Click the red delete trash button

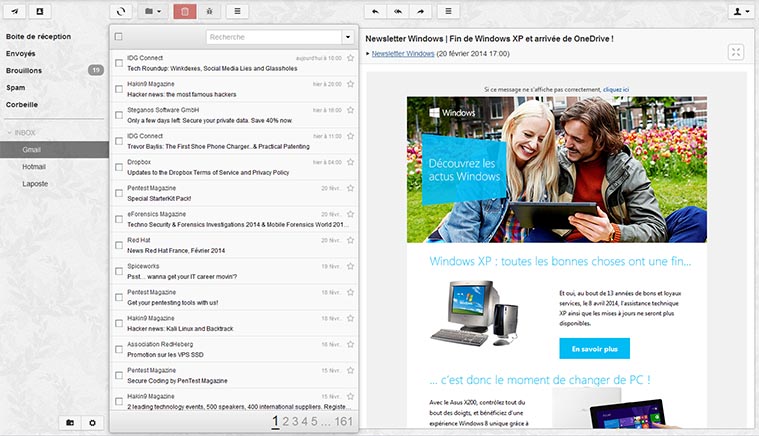[x=185, y=11]
